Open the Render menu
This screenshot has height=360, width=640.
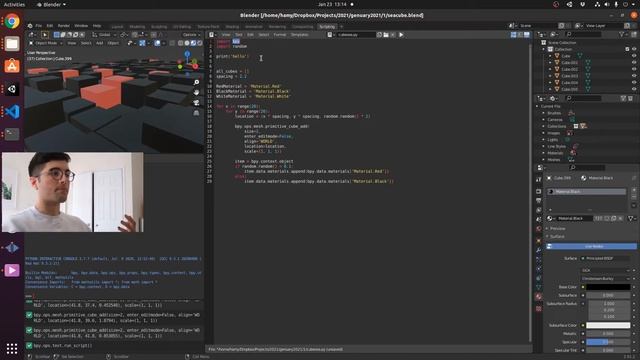point(64,26)
